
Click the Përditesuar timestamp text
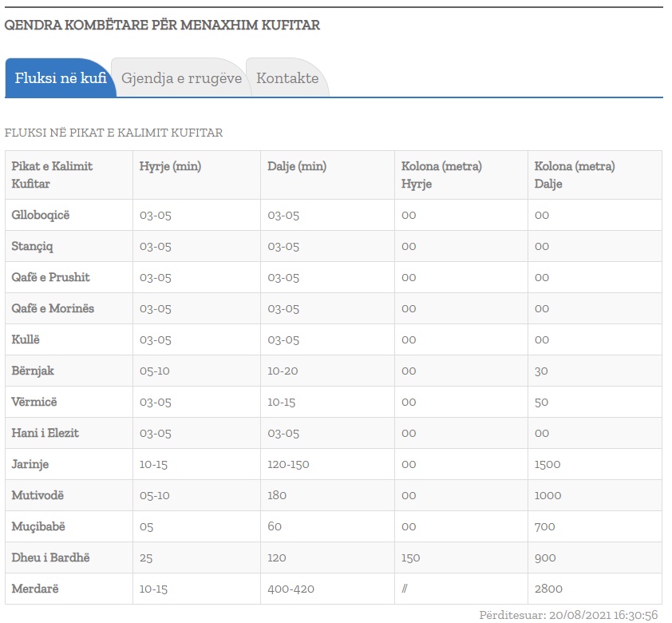(x=568, y=615)
